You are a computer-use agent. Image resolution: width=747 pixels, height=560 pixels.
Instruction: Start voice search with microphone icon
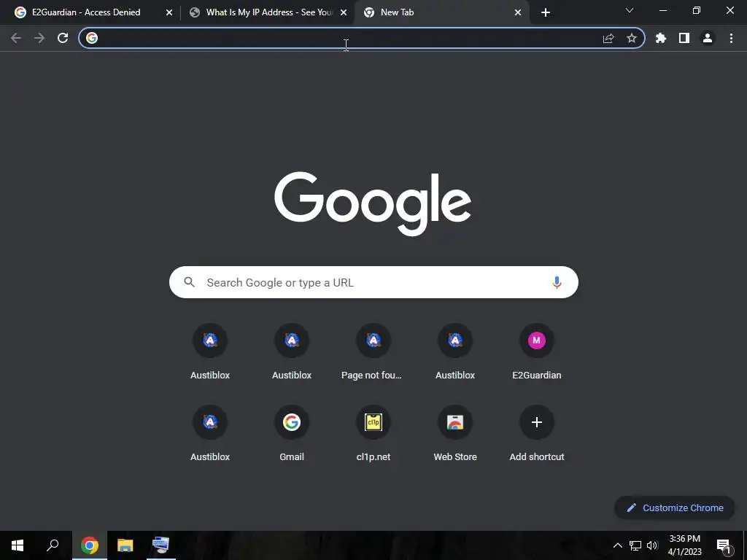coord(557,282)
